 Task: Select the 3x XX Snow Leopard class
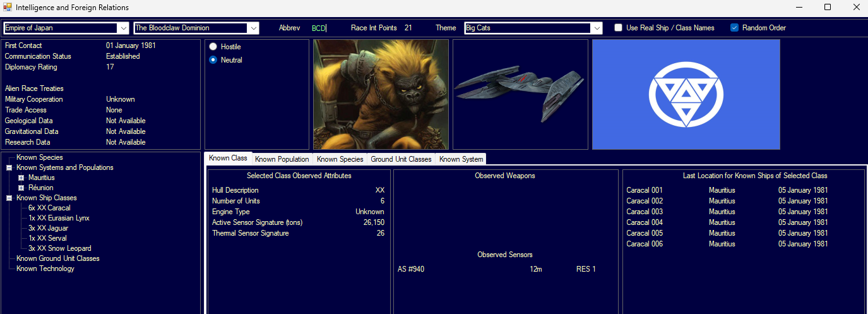(x=60, y=248)
